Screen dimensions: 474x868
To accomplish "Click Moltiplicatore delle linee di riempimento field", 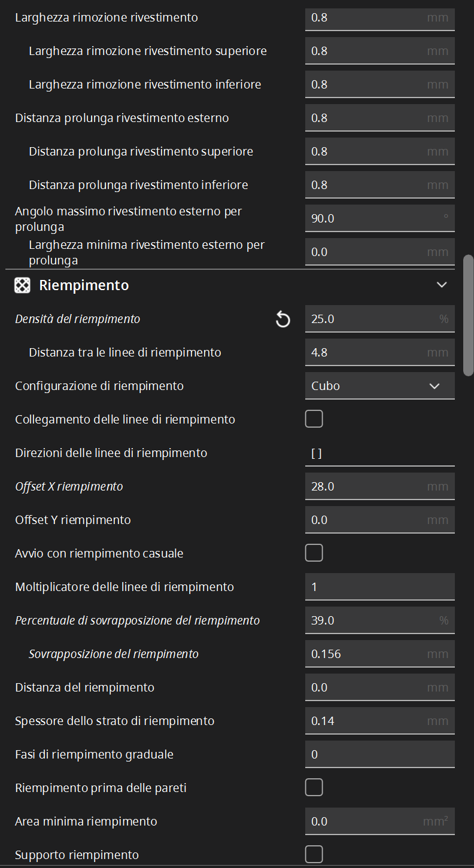I will (x=380, y=587).
